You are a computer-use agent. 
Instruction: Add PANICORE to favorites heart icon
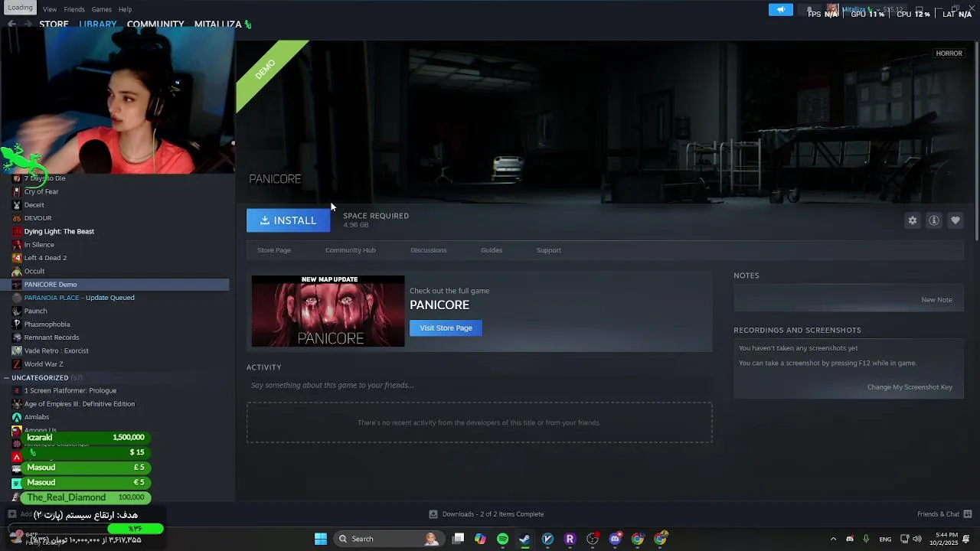(955, 220)
